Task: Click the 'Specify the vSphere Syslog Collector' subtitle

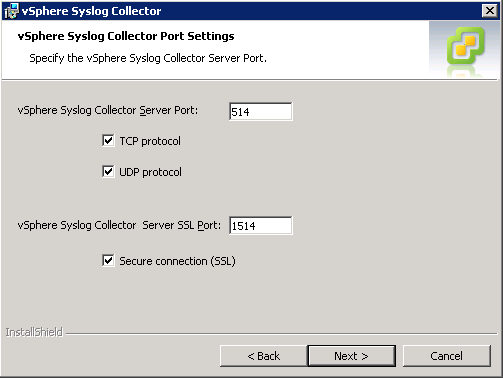Action: click(x=117, y=58)
